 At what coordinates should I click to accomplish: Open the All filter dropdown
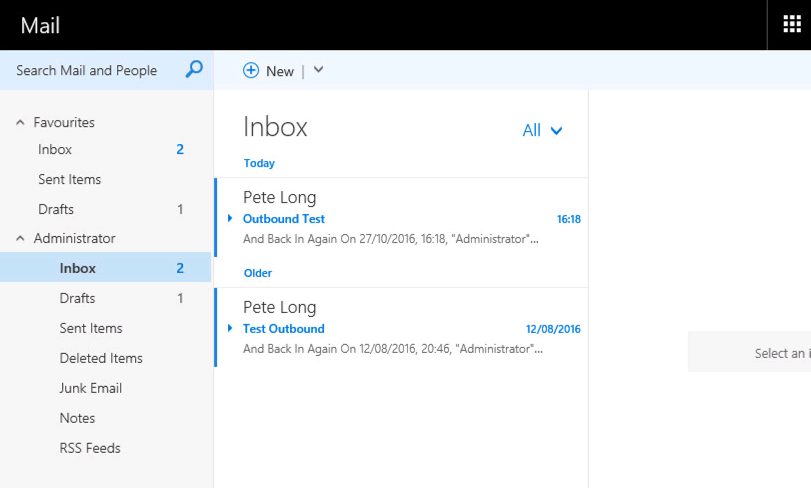click(x=542, y=130)
